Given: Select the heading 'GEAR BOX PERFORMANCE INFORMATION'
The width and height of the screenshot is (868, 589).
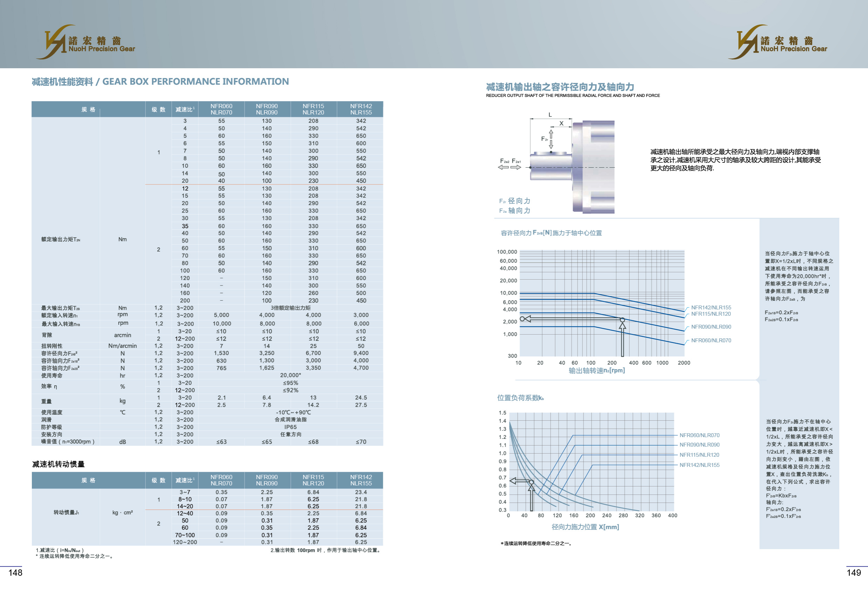Looking at the screenshot, I should tap(195, 82).
